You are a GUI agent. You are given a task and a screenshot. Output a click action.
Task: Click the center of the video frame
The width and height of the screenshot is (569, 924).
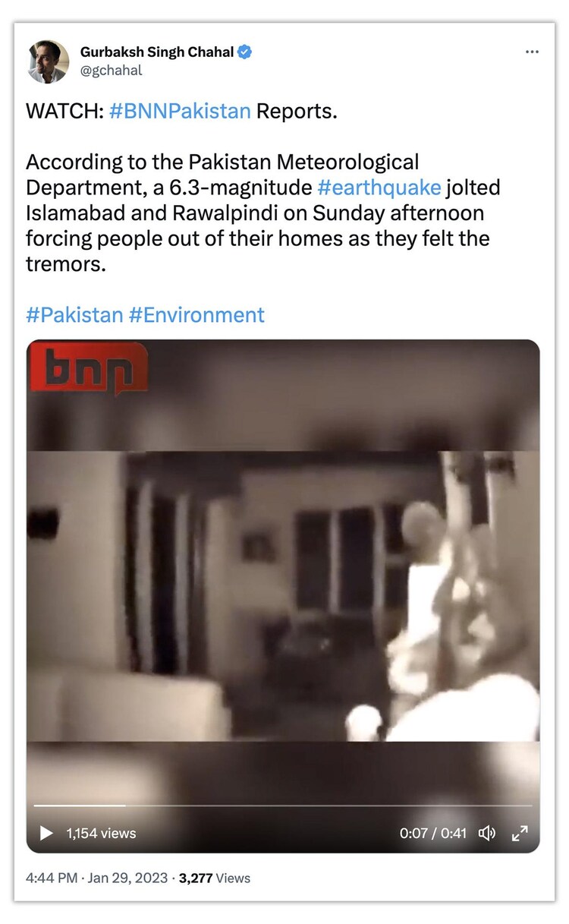pyautogui.click(x=283, y=596)
